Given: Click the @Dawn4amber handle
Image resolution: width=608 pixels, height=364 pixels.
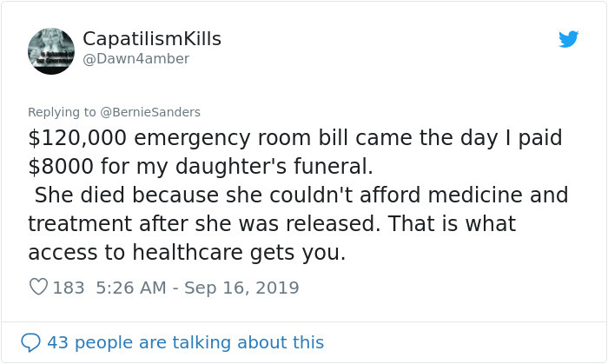Looking at the screenshot, I should click(135, 59).
